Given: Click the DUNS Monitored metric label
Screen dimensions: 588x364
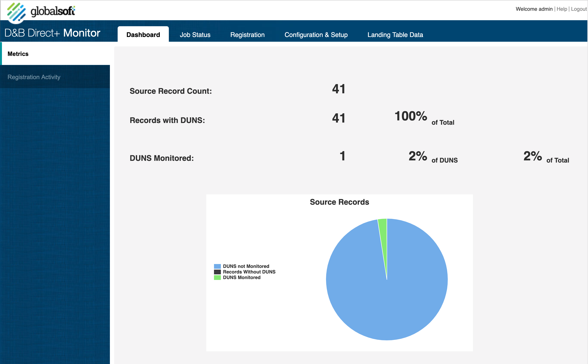Looking at the screenshot, I should pos(162,158).
